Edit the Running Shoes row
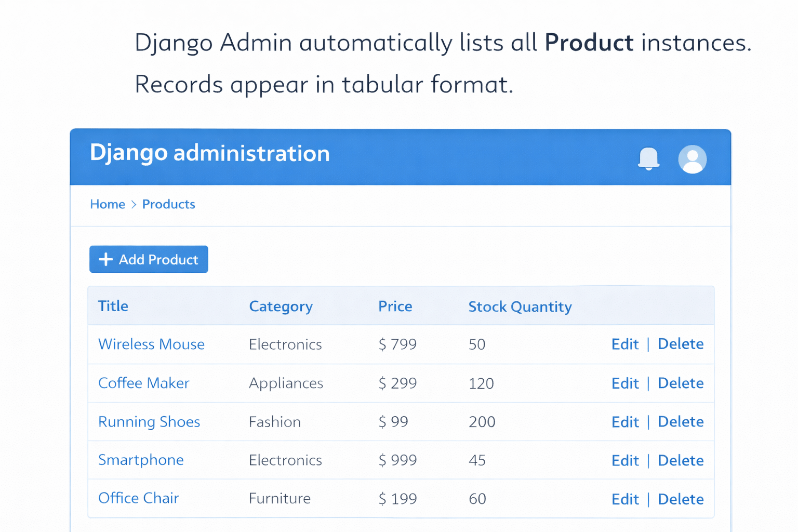Viewport: 798px width, 532px height. coord(625,422)
